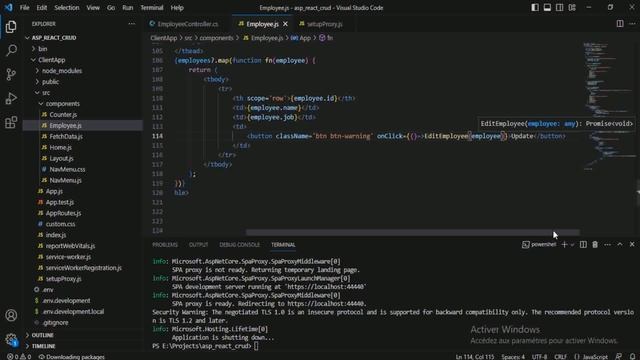Open the View menu
The height and width of the screenshot is (360, 640).
[x=93, y=7]
